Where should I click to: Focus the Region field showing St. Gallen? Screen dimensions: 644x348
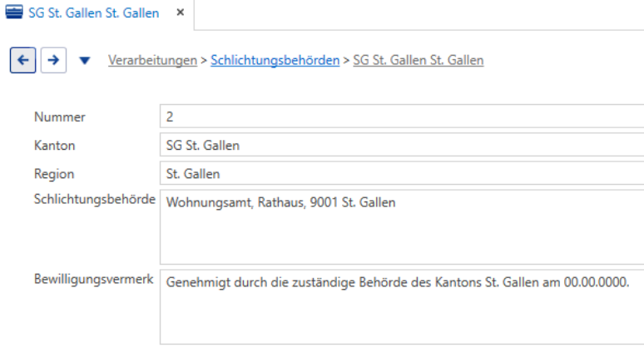[x=402, y=173]
